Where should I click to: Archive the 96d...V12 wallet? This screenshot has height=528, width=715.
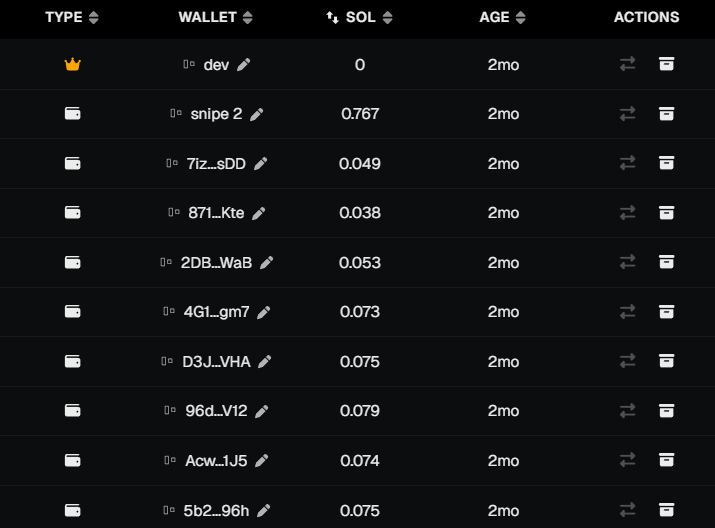tap(666, 410)
